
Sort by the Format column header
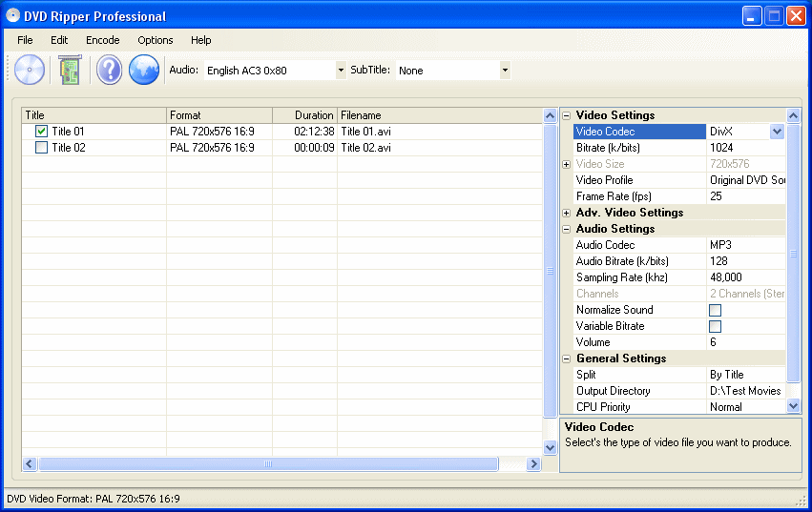tap(219, 115)
